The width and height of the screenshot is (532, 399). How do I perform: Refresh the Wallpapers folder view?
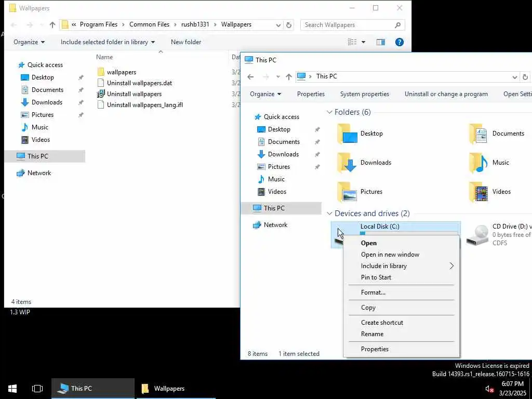pyautogui.click(x=289, y=25)
